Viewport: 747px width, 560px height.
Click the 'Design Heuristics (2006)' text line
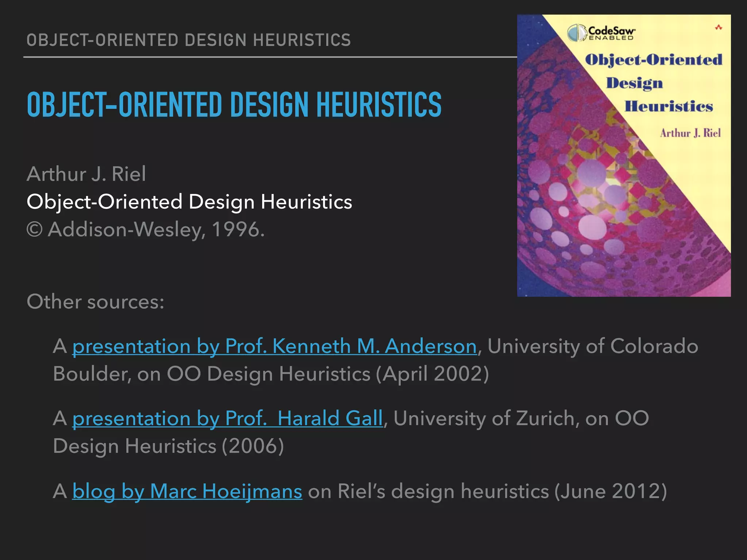click(x=168, y=446)
